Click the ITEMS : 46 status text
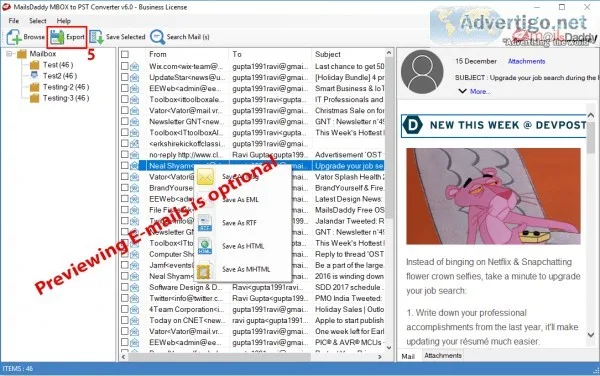The image size is (600, 376). [18, 369]
